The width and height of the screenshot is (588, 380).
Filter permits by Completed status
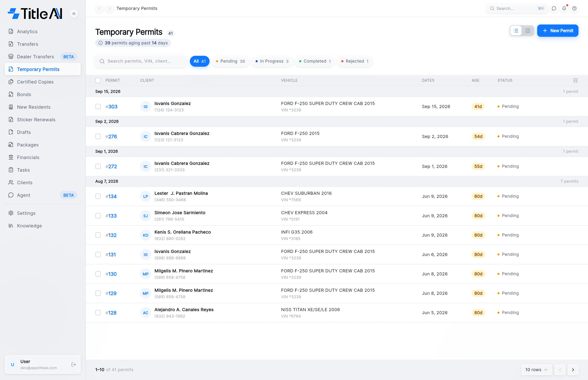315,61
